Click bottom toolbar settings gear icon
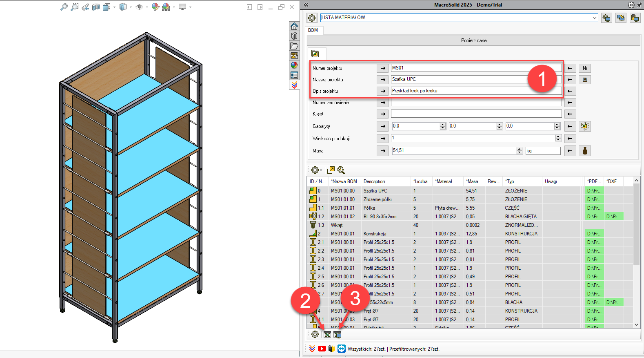The image size is (644, 358). click(x=315, y=334)
